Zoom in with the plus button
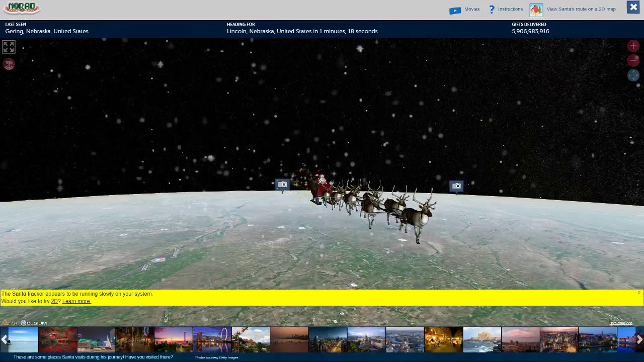The height and width of the screenshot is (362, 644). (x=633, y=46)
